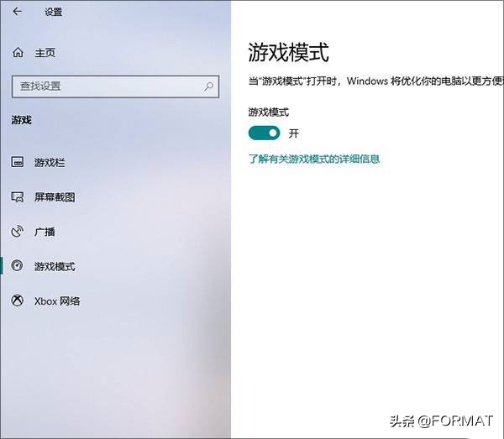Image resolution: width=504 pixels, height=439 pixels.
Task: Click the 游戏 category heading
Action: point(22,120)
